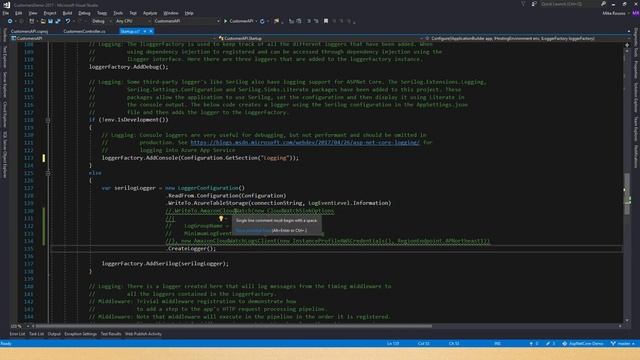Open the Test Results panel tab

click(111, 334)
